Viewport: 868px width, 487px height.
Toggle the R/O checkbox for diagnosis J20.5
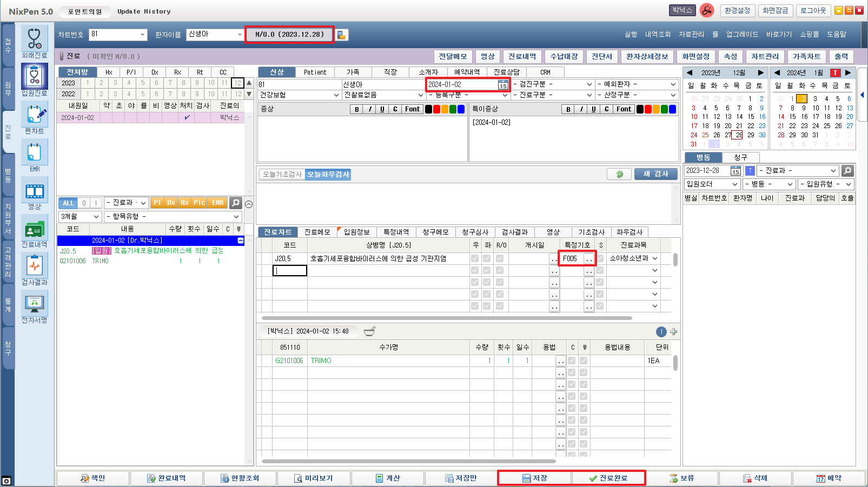500,258
